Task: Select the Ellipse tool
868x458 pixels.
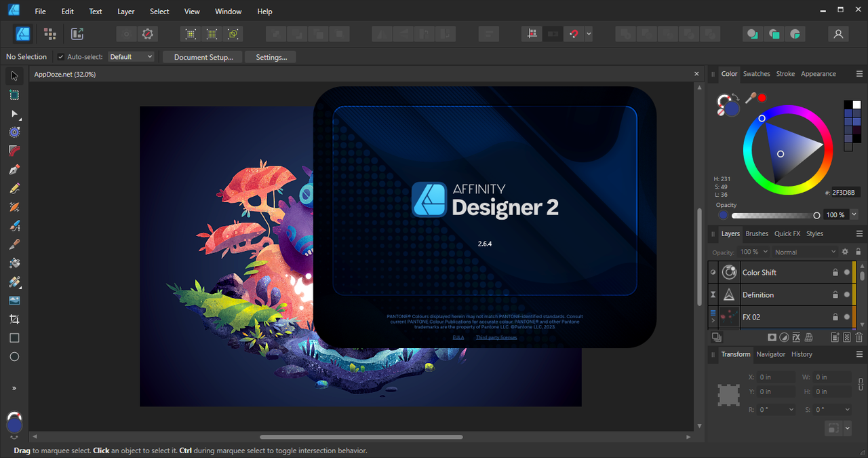Action: pos(14,356)
